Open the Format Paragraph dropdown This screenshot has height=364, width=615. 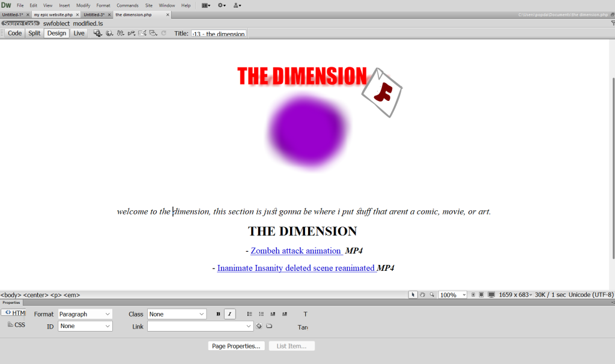pos(85,314)
